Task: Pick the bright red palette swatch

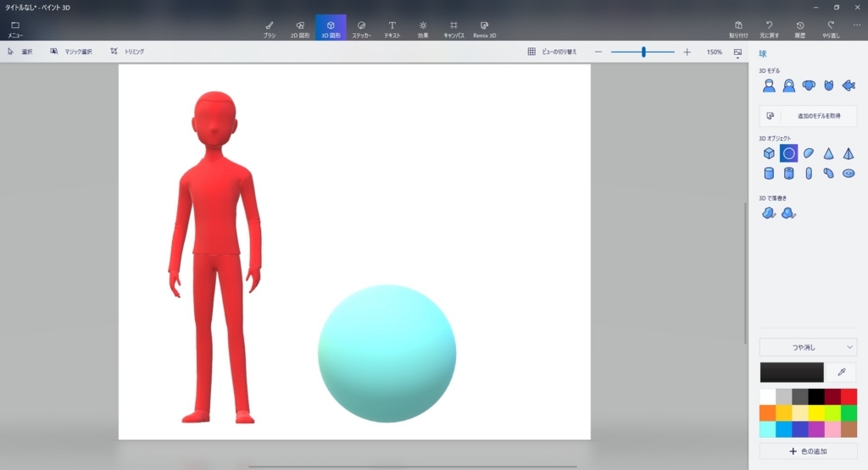Action: (x=849, y=396)
